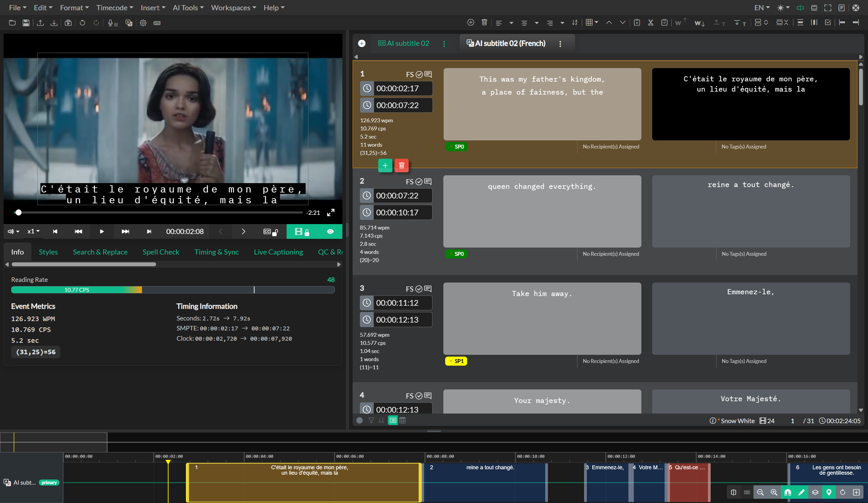This screenshot has width=868, height=503.
Task: Toggle the CC caption lock button
Action: [271, 231]
